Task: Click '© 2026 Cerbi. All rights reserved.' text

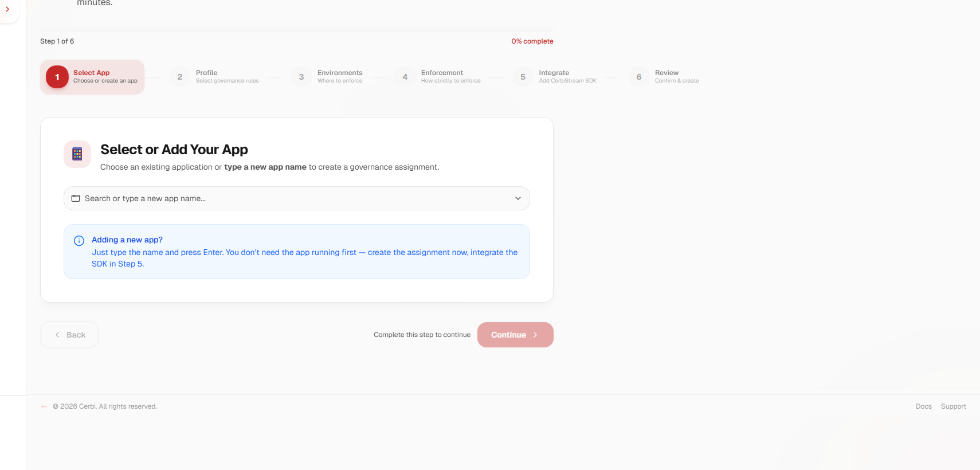Action: [x=105, y=406]
